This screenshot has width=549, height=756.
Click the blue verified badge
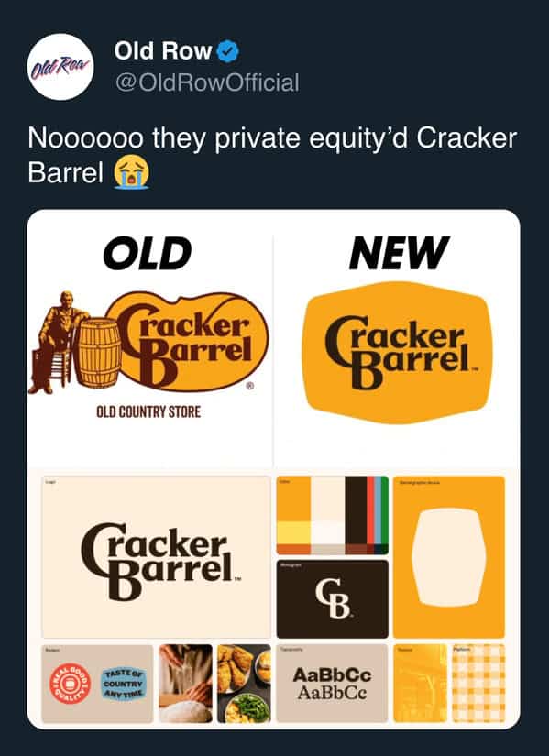pos(227,51)
